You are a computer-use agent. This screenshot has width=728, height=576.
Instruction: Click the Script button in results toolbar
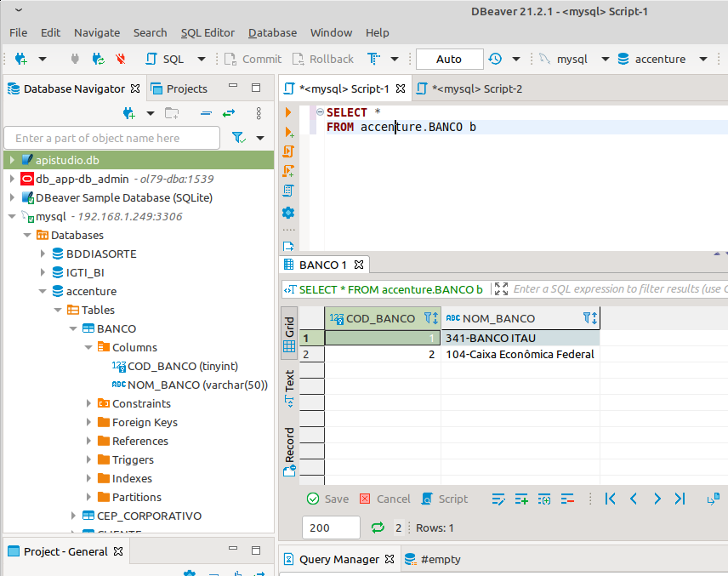(445, 499)
